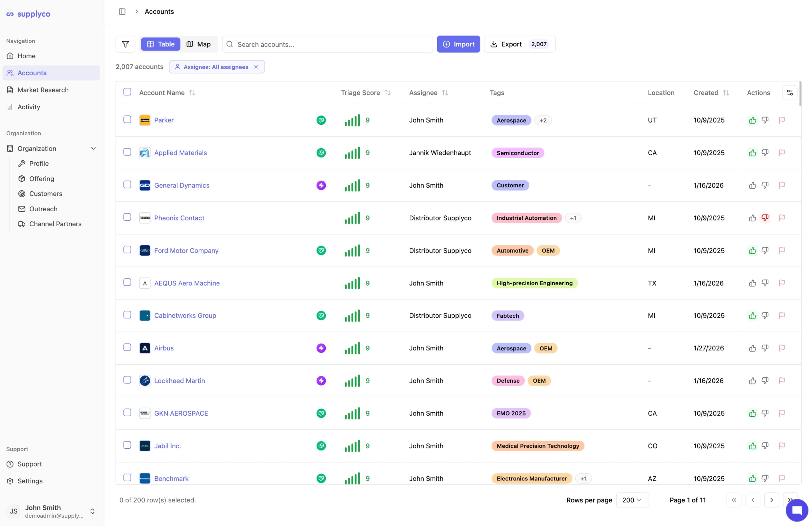Open the account switcher next to John Smith
Screen dimensions: 812x526
point(92,511)
